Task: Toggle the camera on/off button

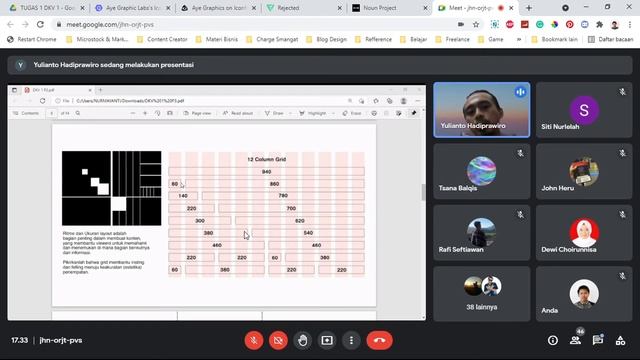Action: [x=278, y=340]
